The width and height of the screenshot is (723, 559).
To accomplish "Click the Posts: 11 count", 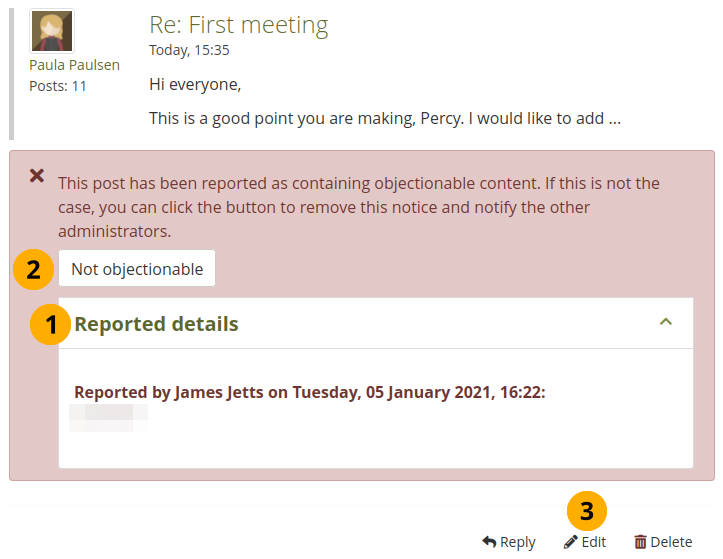I will (58, 86).
